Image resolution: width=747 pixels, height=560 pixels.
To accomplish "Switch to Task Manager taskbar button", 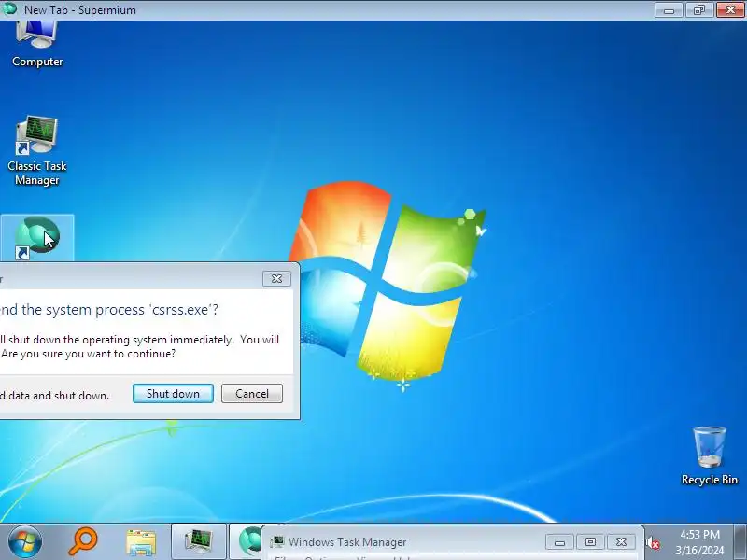I will pyautogui.click(x=199, y=542).
